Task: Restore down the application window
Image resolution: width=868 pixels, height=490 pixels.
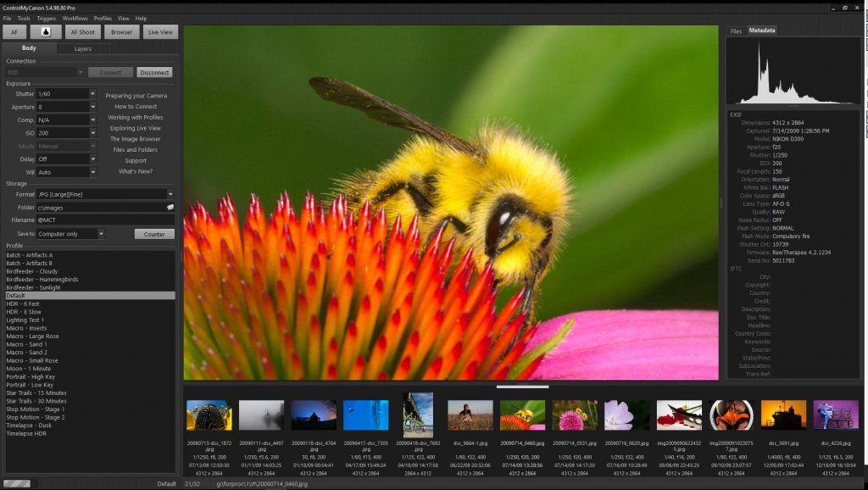Action: pyautogui.click(x=844, y=7)
